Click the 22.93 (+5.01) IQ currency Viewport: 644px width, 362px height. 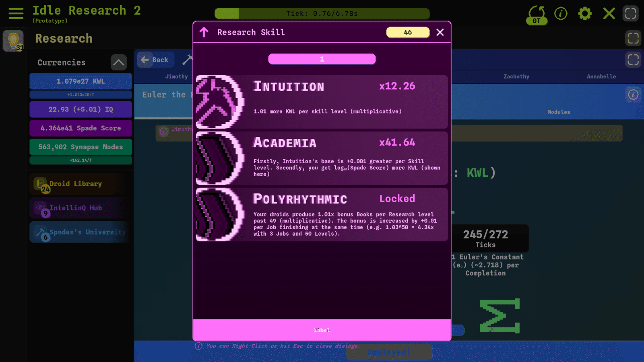[80, 109]
